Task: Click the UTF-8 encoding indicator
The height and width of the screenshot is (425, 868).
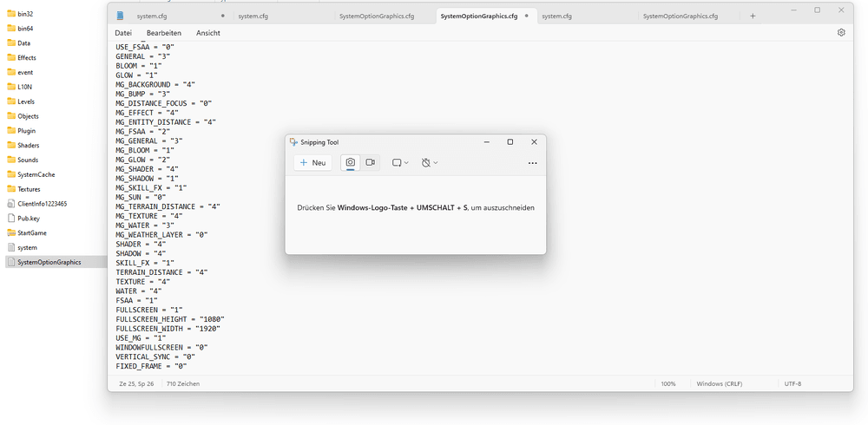Action: [792, 383]
